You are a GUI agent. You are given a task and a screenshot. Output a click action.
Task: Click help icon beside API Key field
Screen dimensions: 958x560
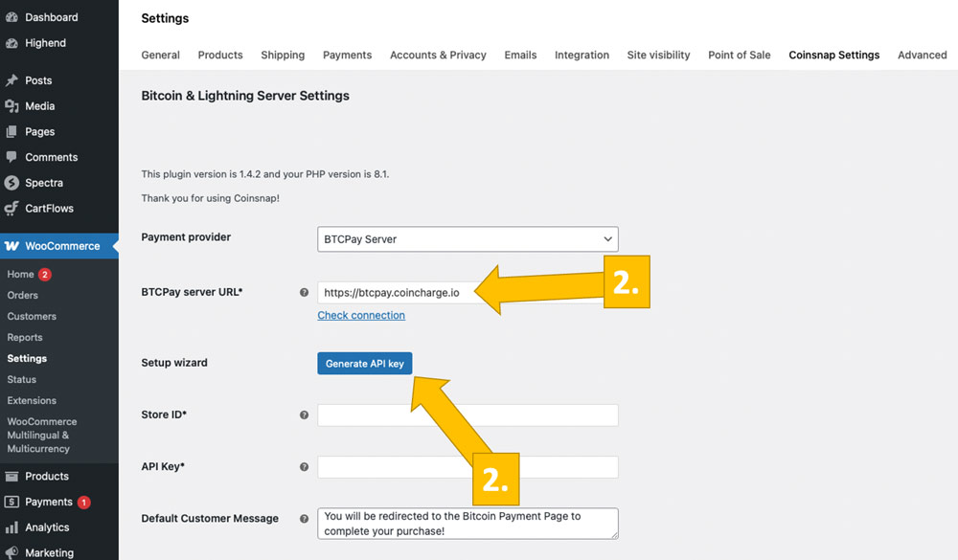click(305, 467)
